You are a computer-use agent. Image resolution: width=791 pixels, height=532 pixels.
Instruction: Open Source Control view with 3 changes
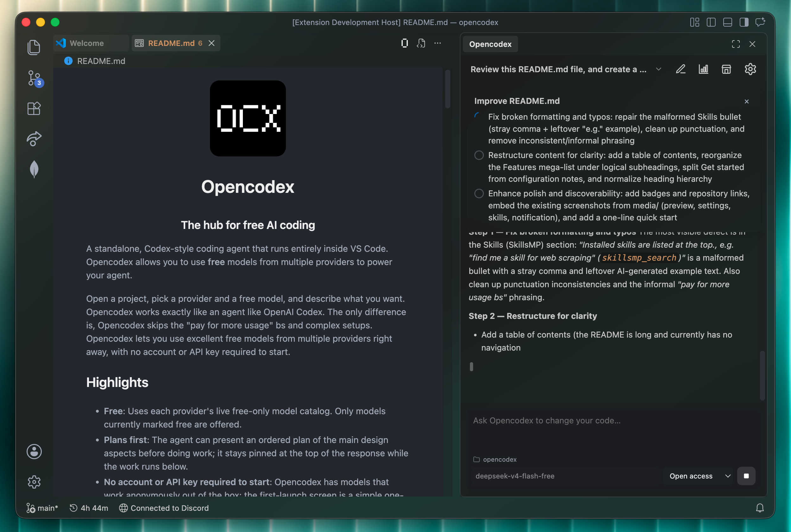35,79
